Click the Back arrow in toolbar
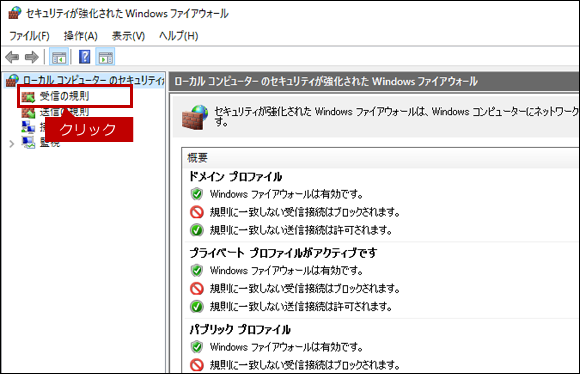The width and height of the screenshot is (580, 374). point(12,57)
